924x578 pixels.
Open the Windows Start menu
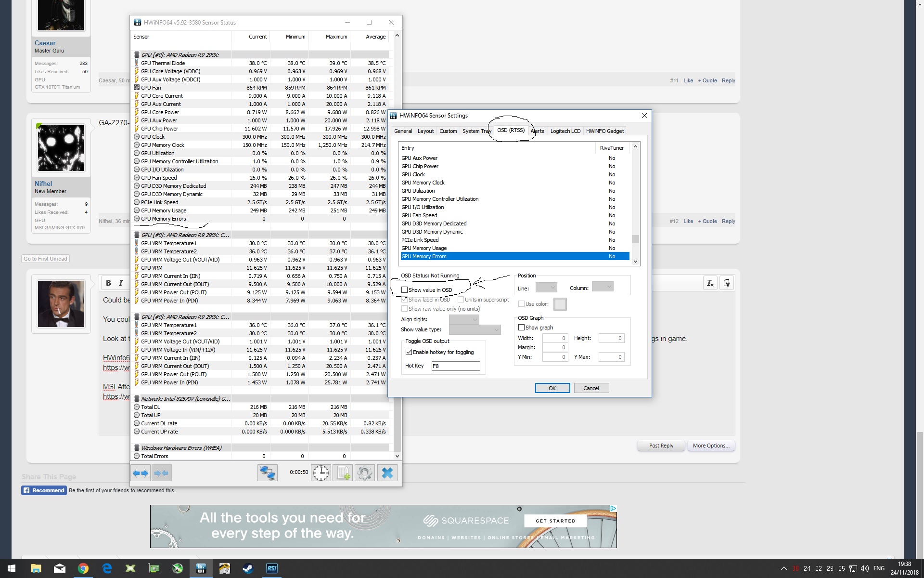click(12, 568)
